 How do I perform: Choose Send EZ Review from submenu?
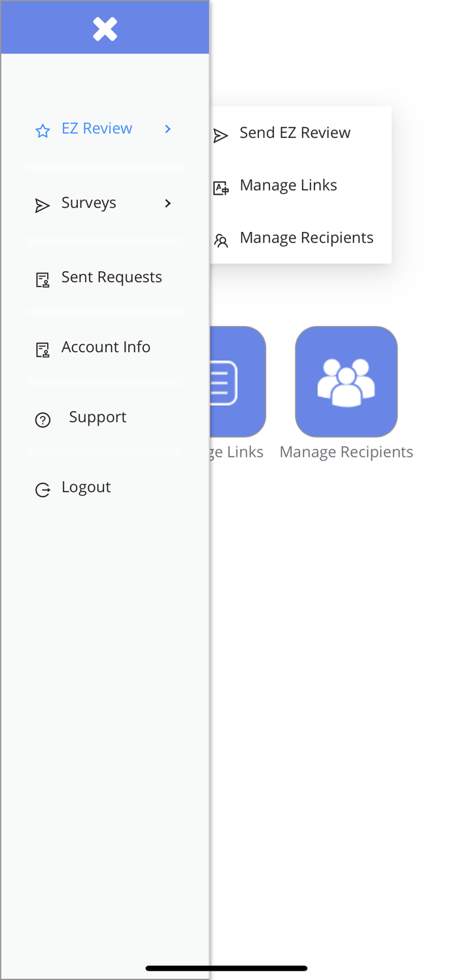click(295, 133)
